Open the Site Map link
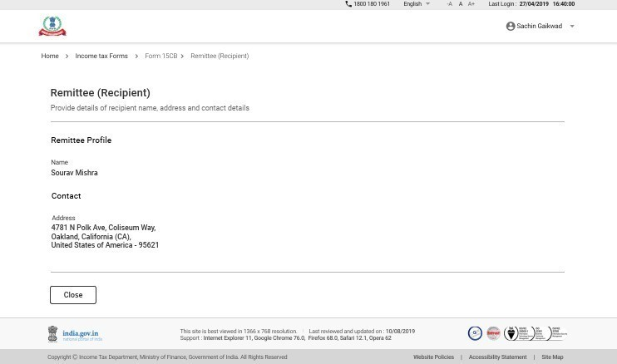This screenshot has width=617, height=364. pos(552,357)
